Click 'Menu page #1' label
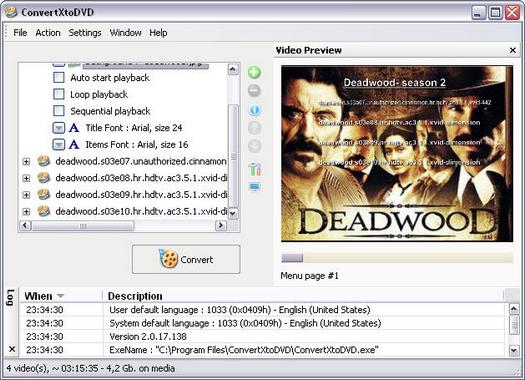Viewport: 525px width, 380px height. 309,276
